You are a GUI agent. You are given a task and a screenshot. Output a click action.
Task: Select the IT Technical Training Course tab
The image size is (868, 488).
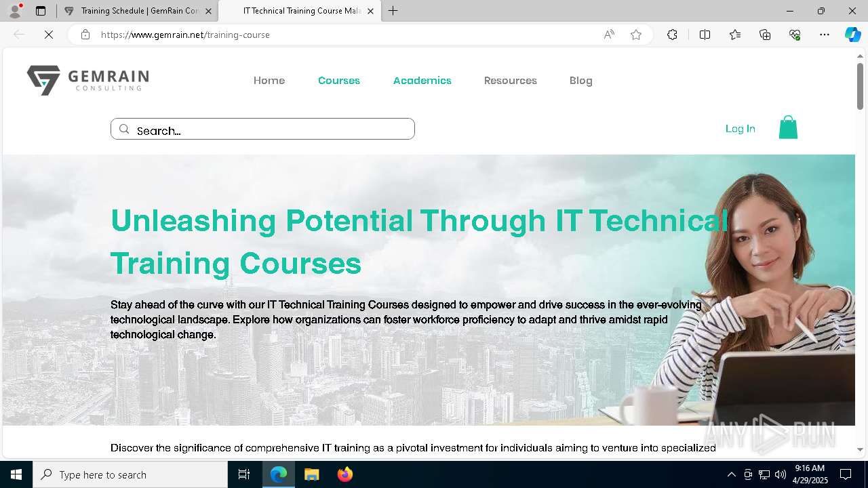299,11
